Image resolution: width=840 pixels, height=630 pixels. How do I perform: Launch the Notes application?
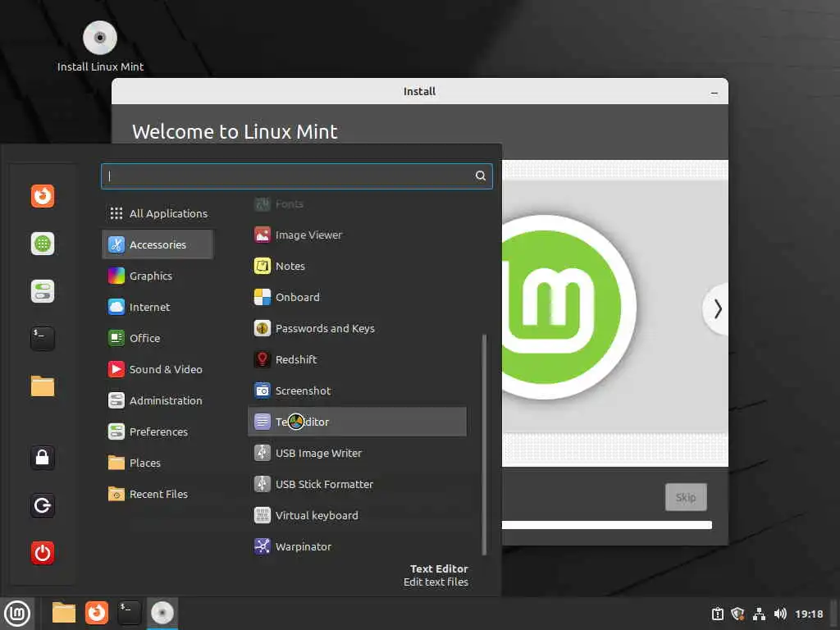(357, 266)
